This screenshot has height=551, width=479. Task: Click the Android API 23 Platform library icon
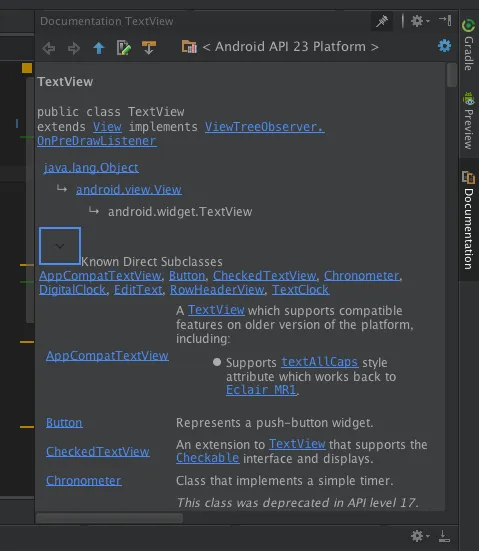coord(189,47)
